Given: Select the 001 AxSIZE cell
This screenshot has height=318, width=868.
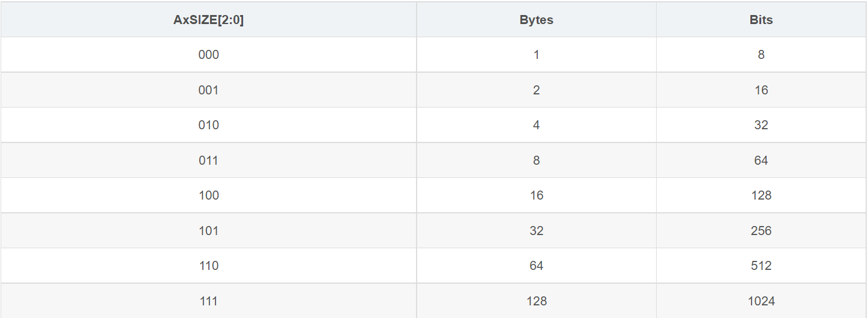Looking at the screenshot, I should click(208, 90).
